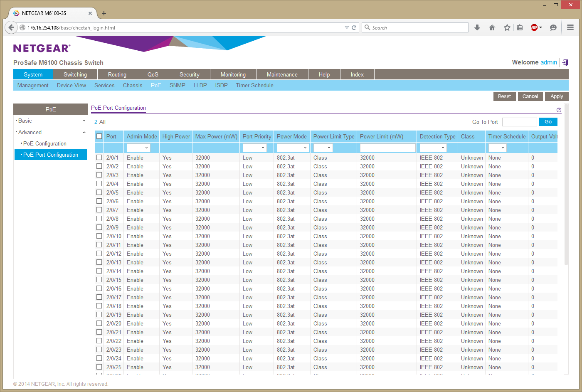Viewport: 582px width, 392px height.
Task: Close the NETGEAR M6100-3S browser tab
Action: (90, 13)
